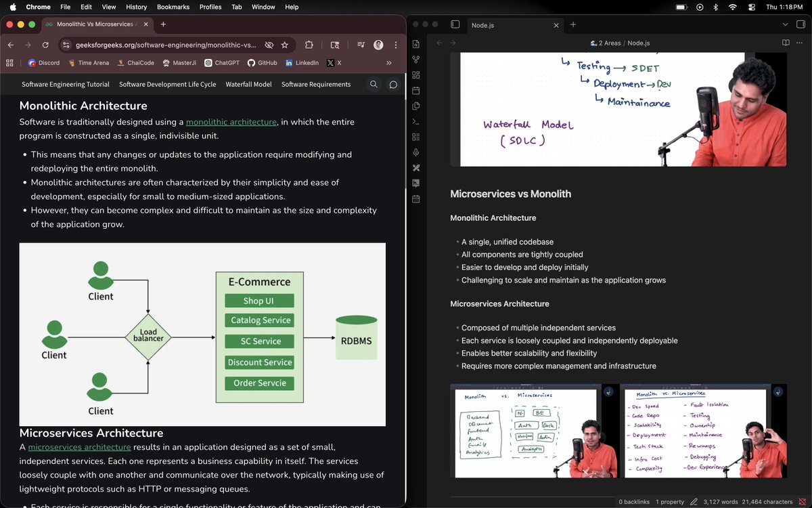Image resolution: width=812 pixels, height=508 pixels.
Task: Open the Fault Isolation comparison screenshot in Obsidian
Action: pyautogui.click(x=703, y=431)
